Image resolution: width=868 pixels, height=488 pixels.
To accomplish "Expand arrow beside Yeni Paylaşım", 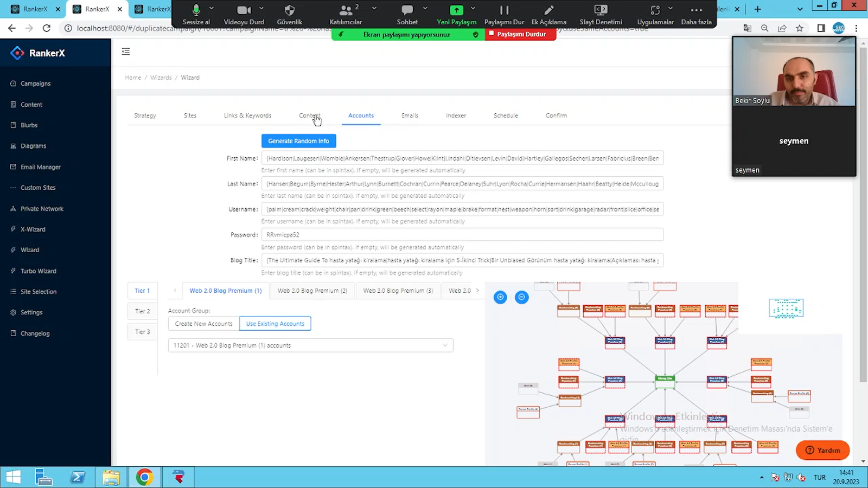I will coord(473,9).
